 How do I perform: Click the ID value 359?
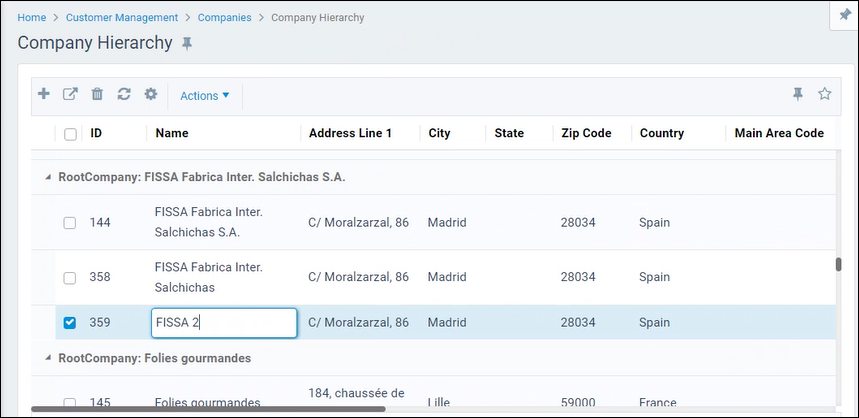click(100, 323)
